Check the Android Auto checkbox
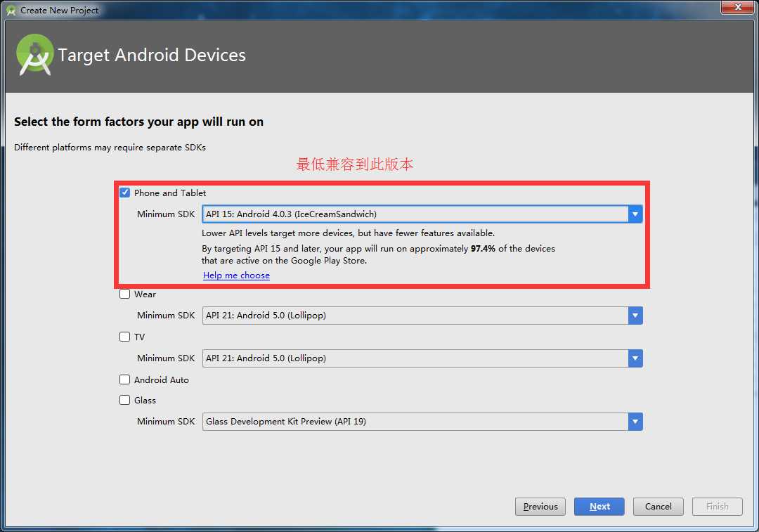759x532 pixels. (x=125, y=379)
